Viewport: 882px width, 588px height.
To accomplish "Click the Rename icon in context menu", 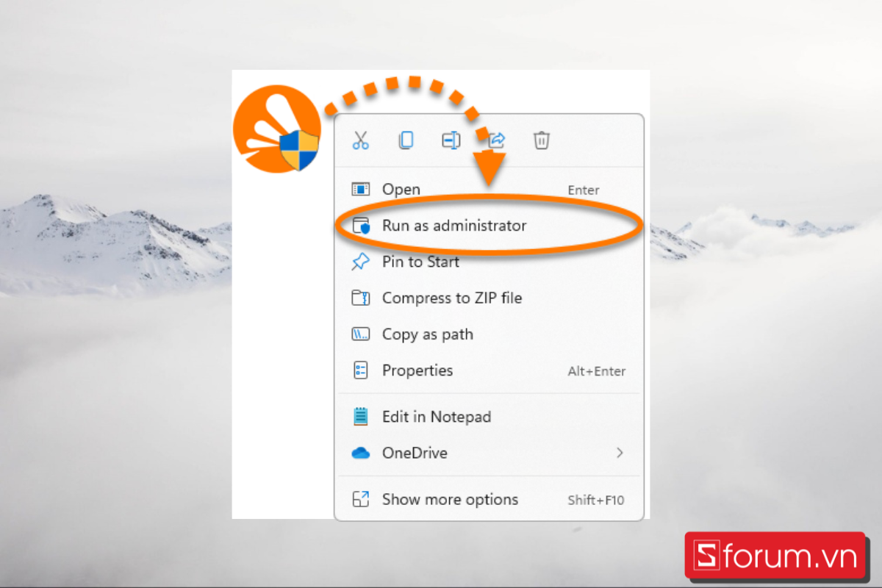I will coord(451,140).
